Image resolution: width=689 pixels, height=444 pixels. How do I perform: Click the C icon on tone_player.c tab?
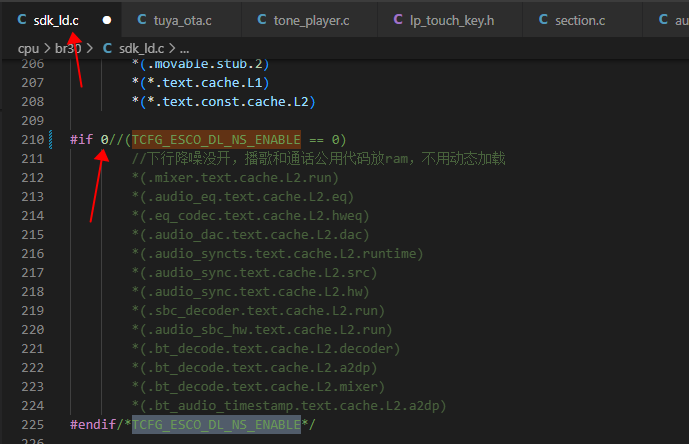(262, 20)
